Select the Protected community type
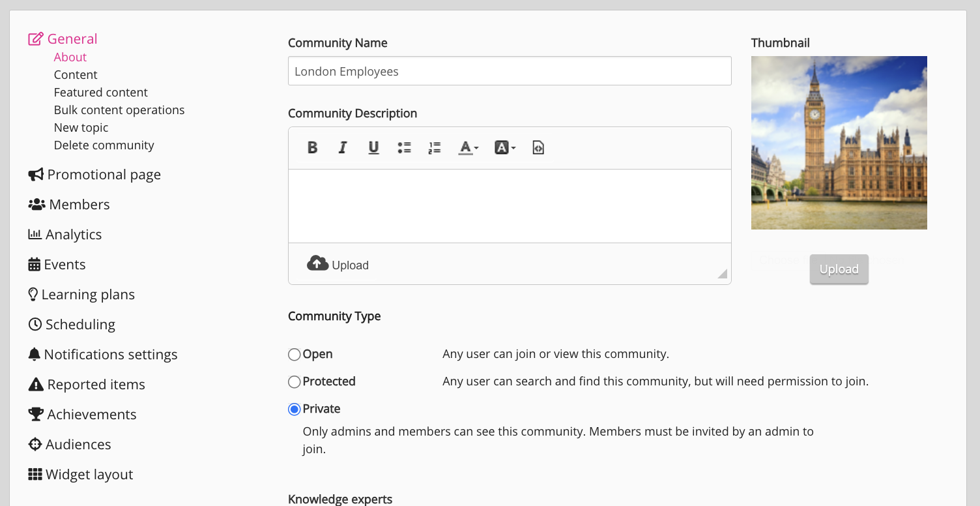The image size is (980, 506). [295, 382]
